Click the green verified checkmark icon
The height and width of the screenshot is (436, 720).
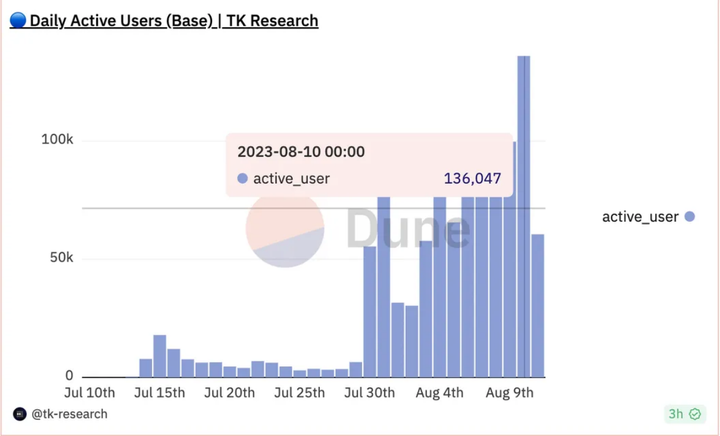[x=695, y=414]
